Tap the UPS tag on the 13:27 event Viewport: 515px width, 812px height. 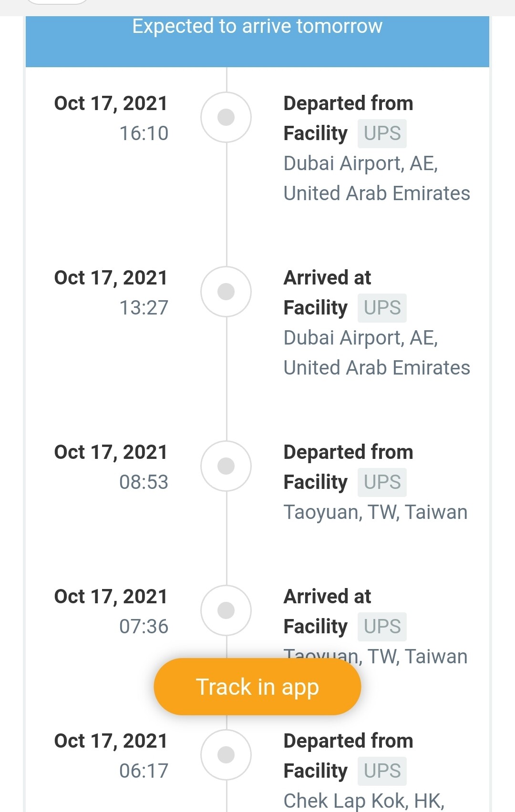coord(382,308)
